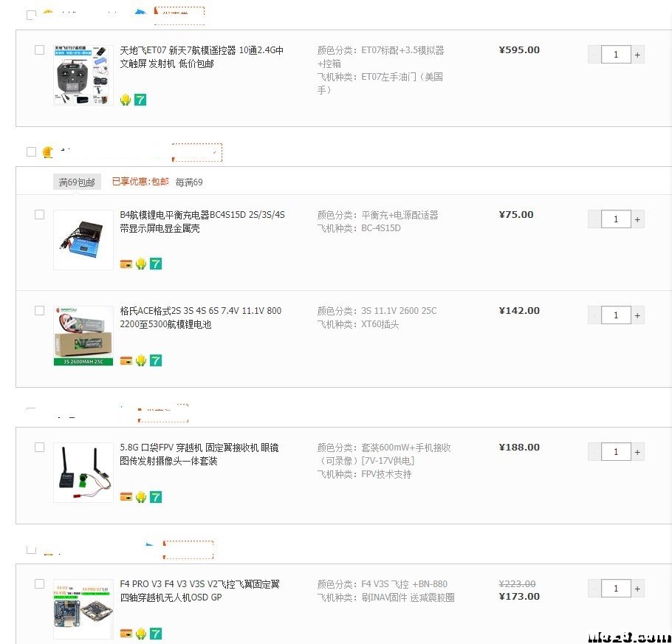Click the green 7-day return badge on the FPV kit
The width and height of the screenshot is (672, 644).
156,497
